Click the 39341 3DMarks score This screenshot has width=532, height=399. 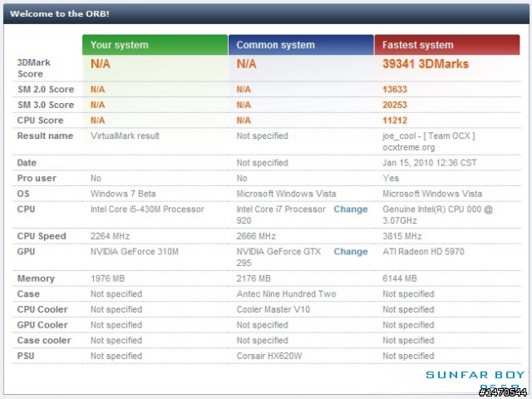[x=426, y=64]
